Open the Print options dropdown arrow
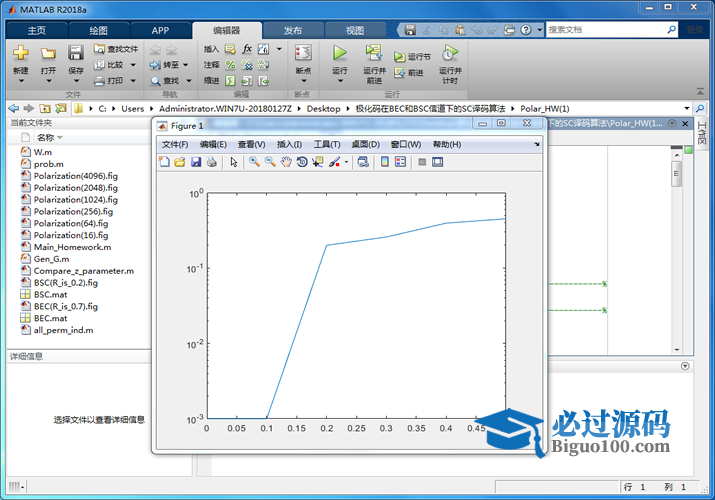Image resolution: width=715 pixels, height=500 pixels. point(133,81)
